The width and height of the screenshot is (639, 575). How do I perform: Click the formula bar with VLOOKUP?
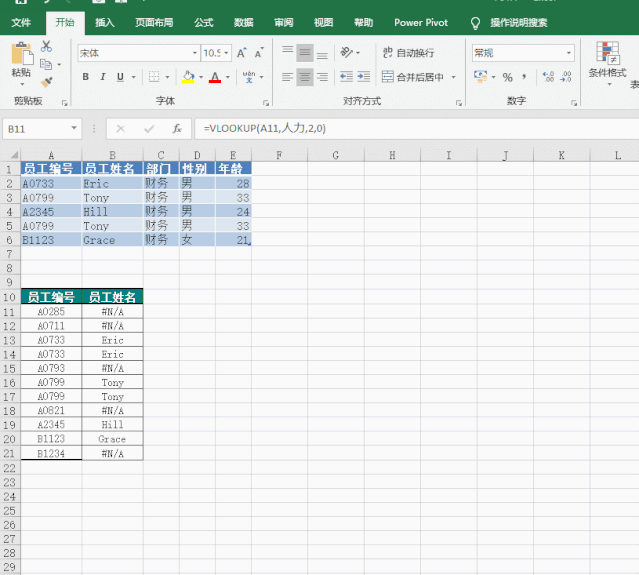pos(416,129)
